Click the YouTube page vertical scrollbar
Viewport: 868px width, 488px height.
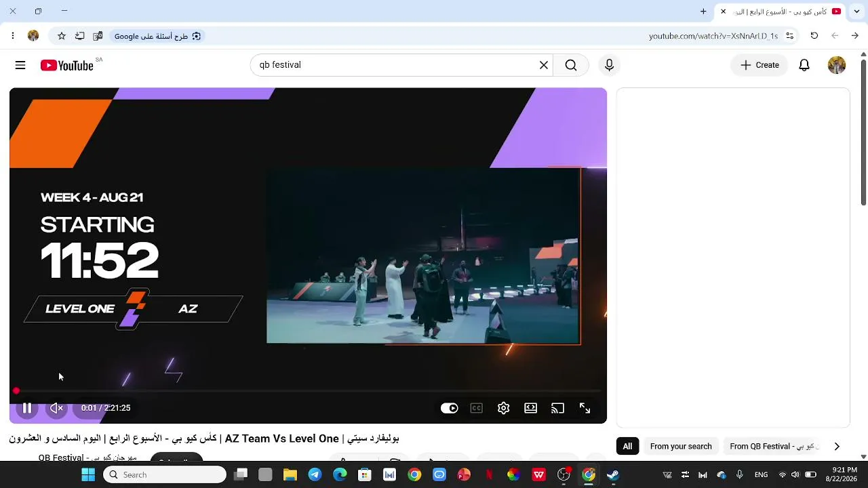pyautogui.click(x=863, y=132)
